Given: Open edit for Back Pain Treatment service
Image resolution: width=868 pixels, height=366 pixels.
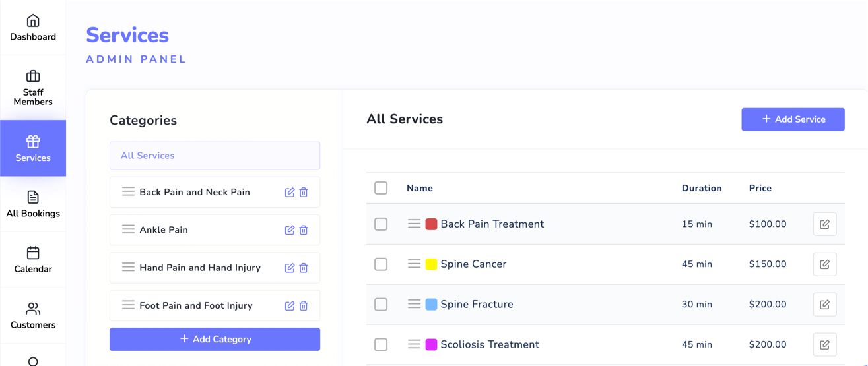Looking at the screenshot, I should (824, 224).
